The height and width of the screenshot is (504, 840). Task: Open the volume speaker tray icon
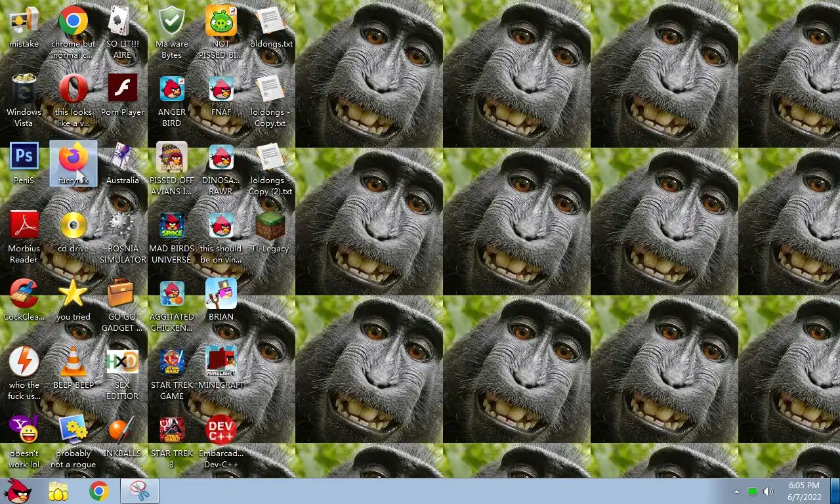coord(768,492)
